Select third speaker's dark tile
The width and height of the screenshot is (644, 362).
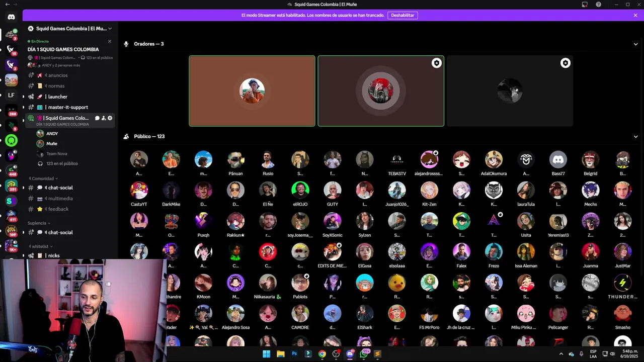(510, 91)
